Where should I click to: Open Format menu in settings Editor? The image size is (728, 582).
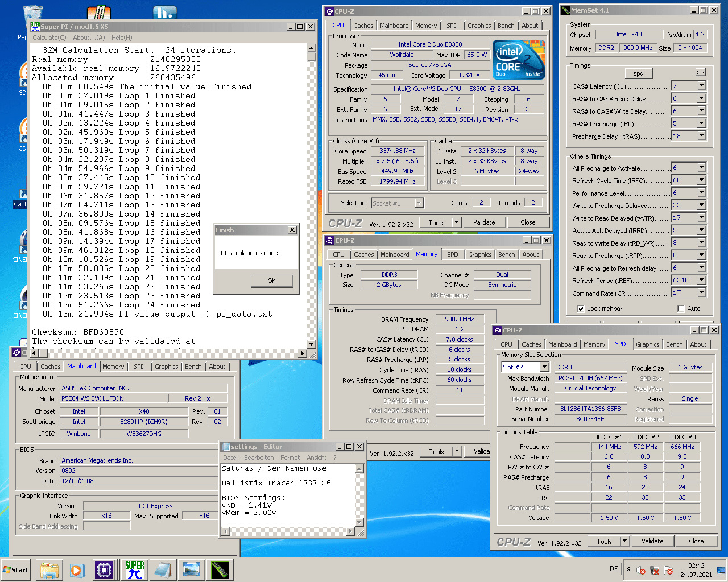point(290,458)
